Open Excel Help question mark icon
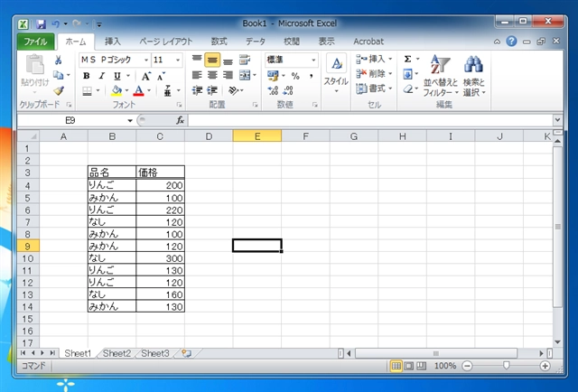This screenshot has height=392, width=578. click(511, 42)
